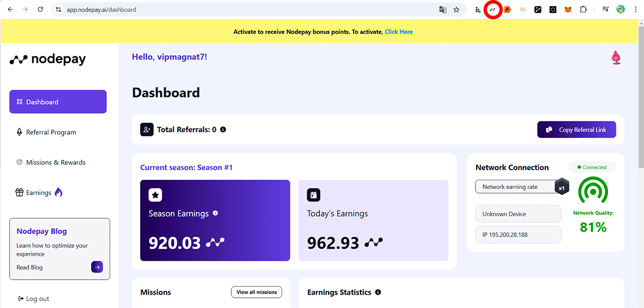Open the Dashboard sidebar item
Image resolution: width=644 pixels, height=308 pixels.
click(x=58, y=102)
